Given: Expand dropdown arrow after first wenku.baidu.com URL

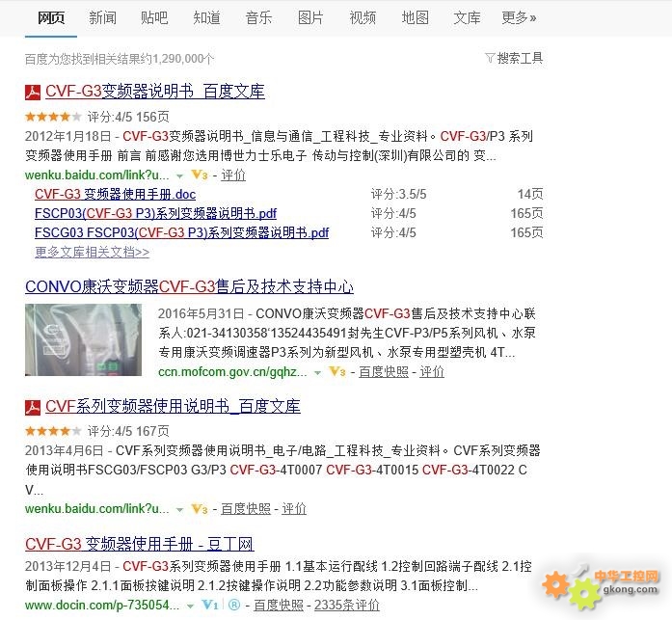Looking at the screenshot, I should 180,176.
